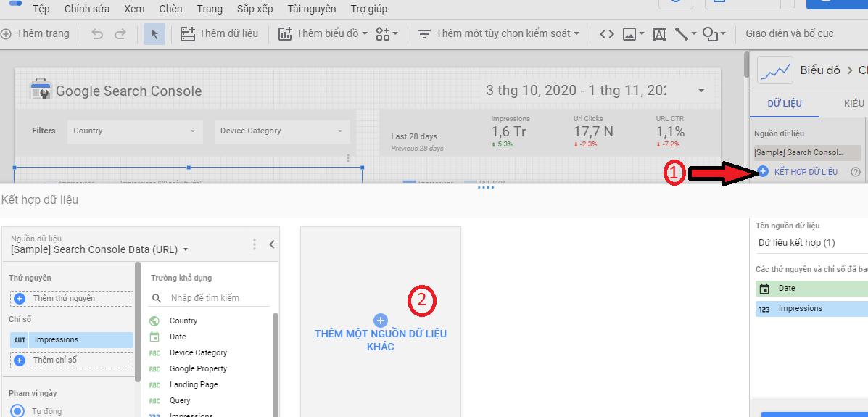Click the Thêm dữ liệu button
The height and width of the screenshot is (417, 868).
219,34
